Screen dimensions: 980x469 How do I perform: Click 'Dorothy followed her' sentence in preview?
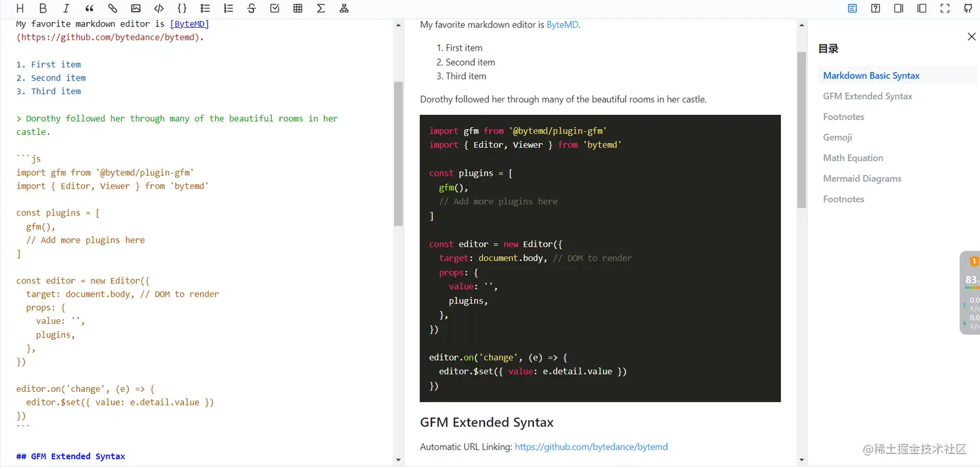click(x=563, y=99)
